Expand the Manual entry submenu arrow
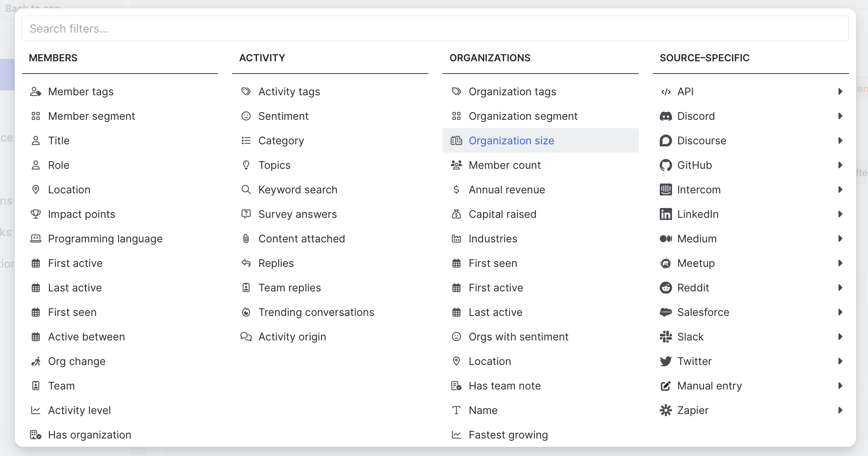The width and height of the screenshot is (868, 456). [840, 386]
